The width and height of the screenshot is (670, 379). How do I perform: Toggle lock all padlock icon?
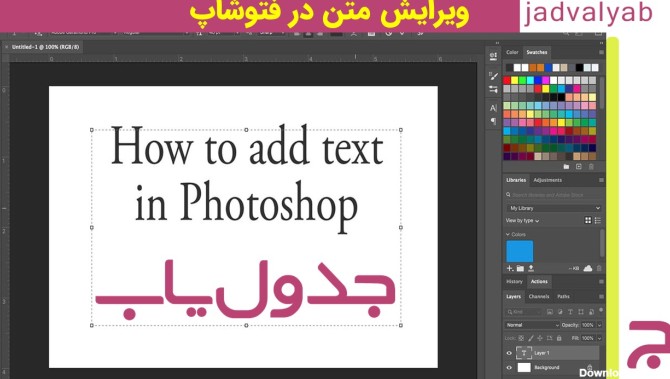[559, 338]
